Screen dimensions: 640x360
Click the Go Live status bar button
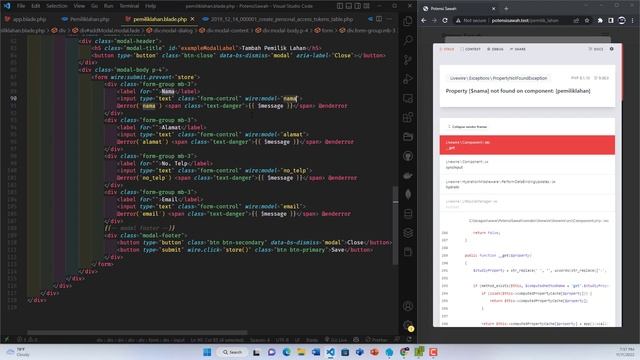336,339
